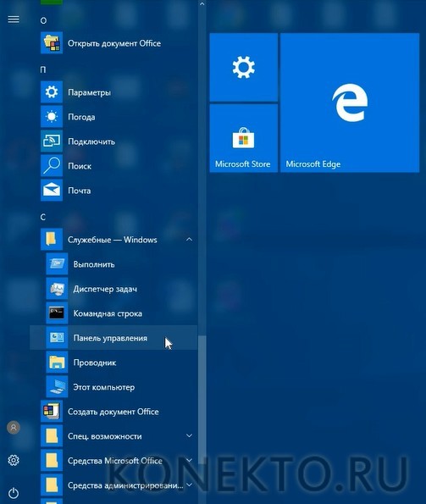
Task: Expand Средства администрирования chevron
Action: tap(189, 485)
